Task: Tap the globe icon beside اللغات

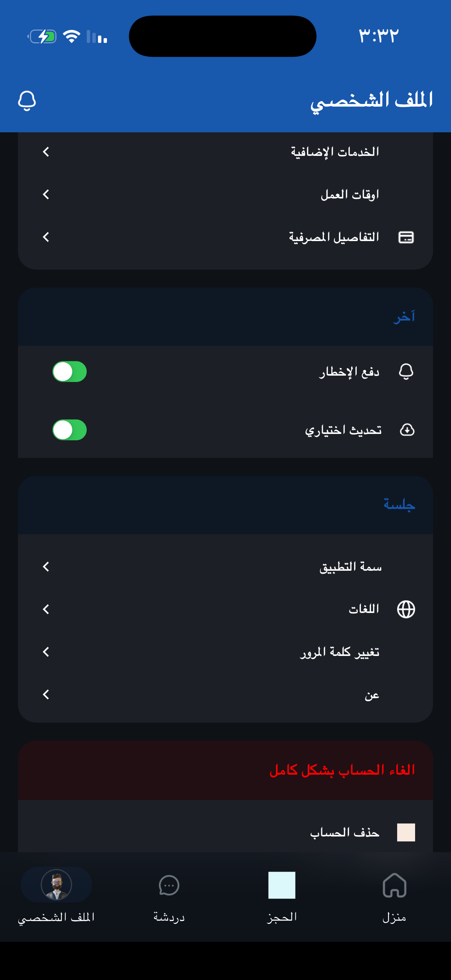Action: 406,609
